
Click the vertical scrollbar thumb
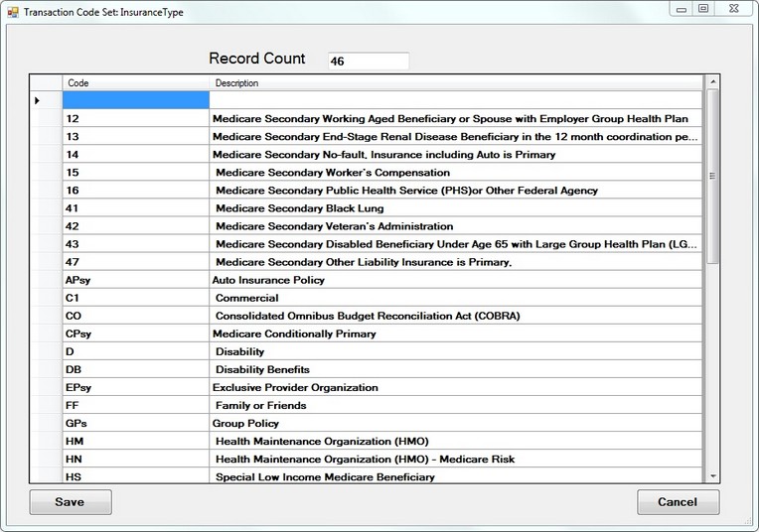(x=711, y=177)
